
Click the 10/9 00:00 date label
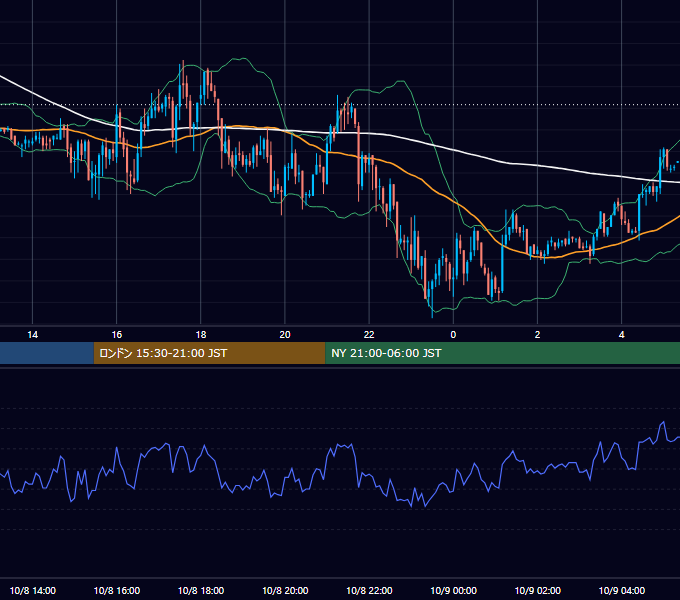tap(453, 590)
